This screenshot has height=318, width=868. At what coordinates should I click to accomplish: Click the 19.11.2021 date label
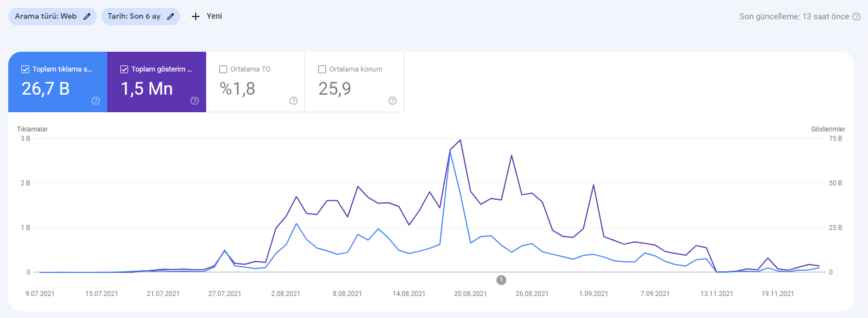coord(778,294)
